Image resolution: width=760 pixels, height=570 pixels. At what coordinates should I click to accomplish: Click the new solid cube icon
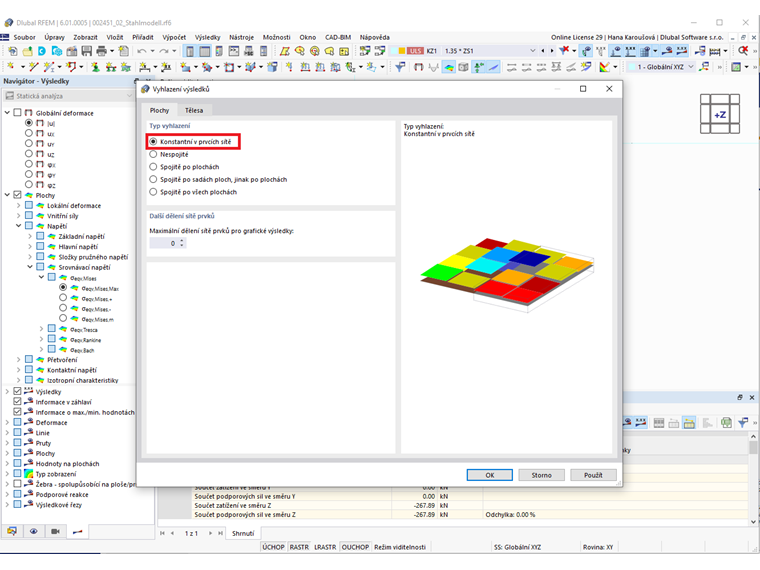click(272, 67)
